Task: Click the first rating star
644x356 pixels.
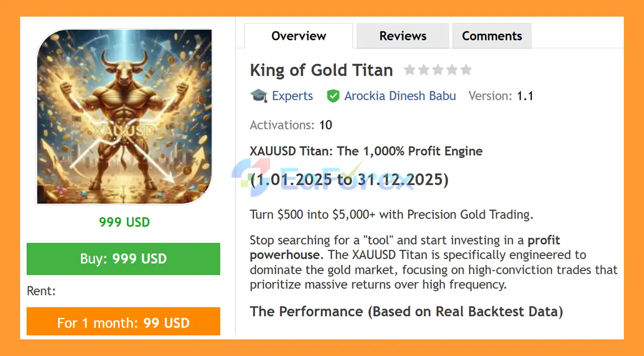Action: (x=410, y=70)
